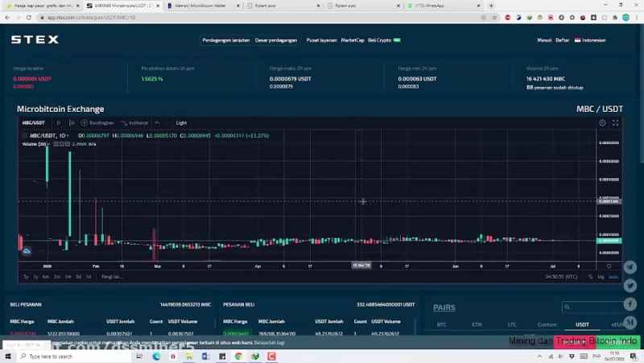Image resolution: width=644 pixels, height=363 pixels.
Task: Open chart settings gear icon
Action: click(602, 123)
